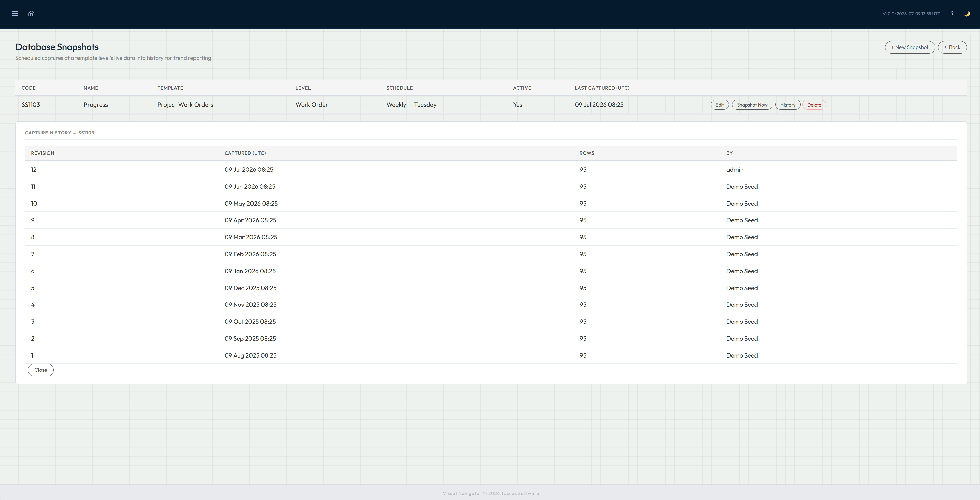Open help via the question mark icon
Image resolution: width=980 pixels, height=500 pixels.
[x=952, y=14]
